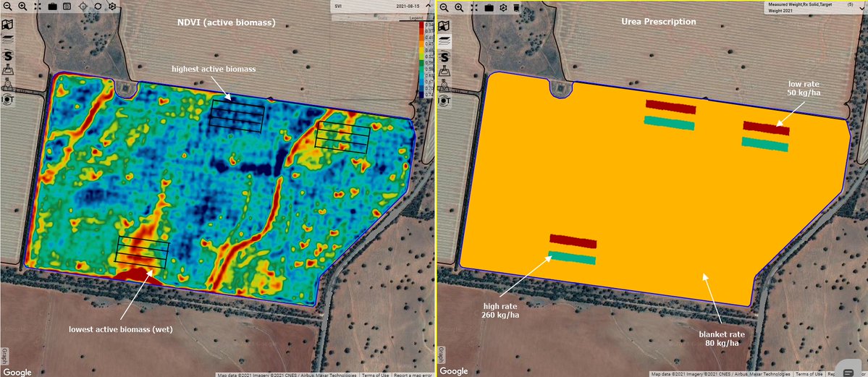This screenshot has height=377, width=868.
Task: Select the highlighted layers icon in Prescription sidebar
Action: coord(444,41)
